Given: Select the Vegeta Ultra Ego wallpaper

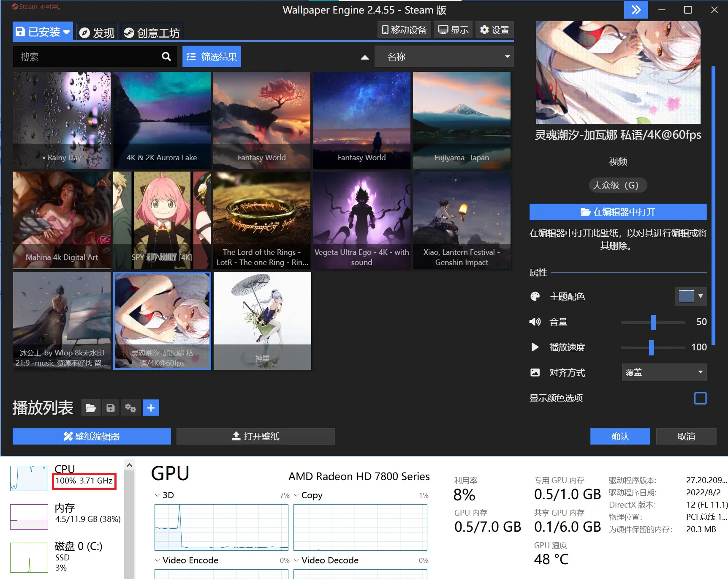Looking at the screenshot, I should [x=361, y=220].
